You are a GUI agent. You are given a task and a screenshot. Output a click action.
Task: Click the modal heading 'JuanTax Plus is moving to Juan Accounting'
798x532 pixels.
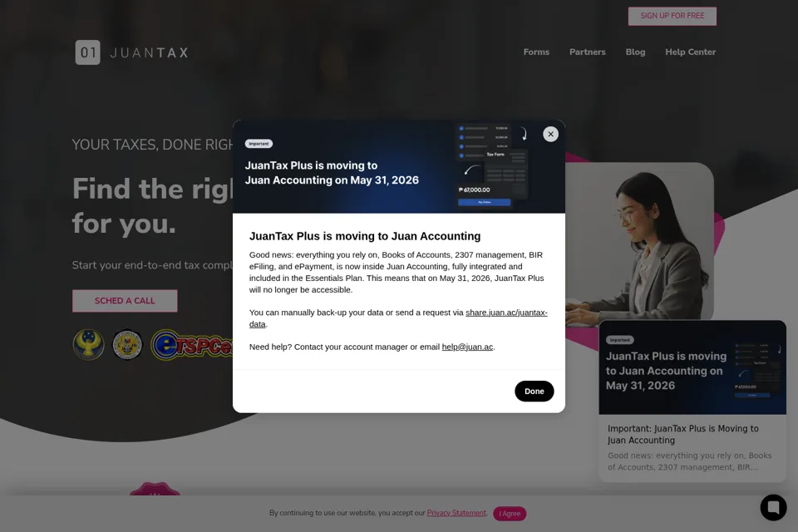(x=364, y=236)
